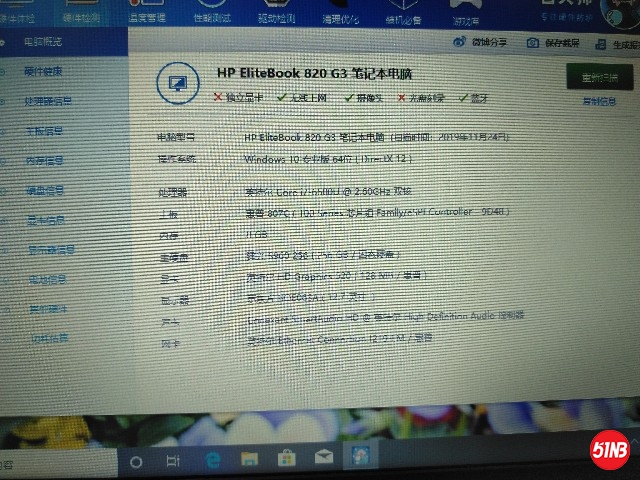Open the 性能测试 tab
The height and width of the screenshot is (480, 640).
click(212, 11)
